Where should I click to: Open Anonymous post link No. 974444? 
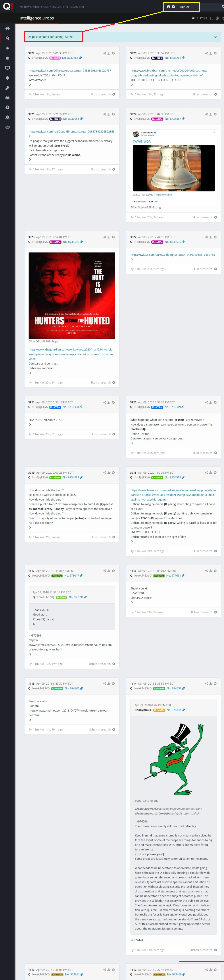[x=174, y=710]
